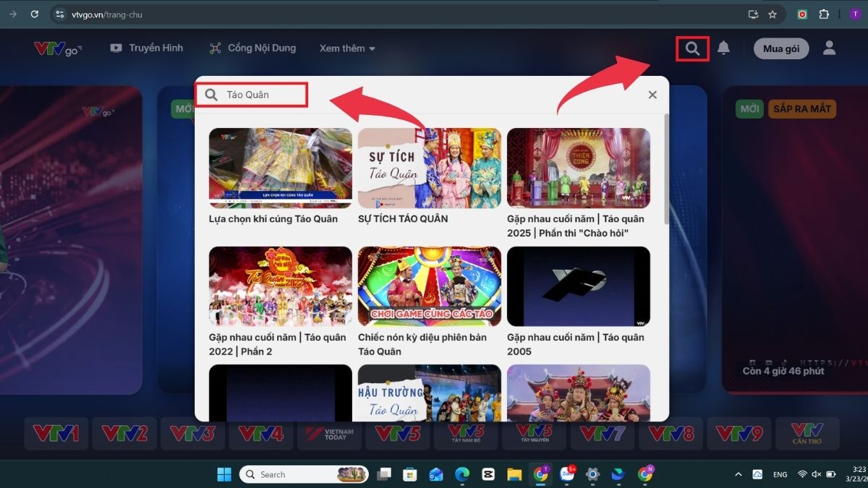868x488 pixels.
Task: Open the search magnifier icon on VTV Go
Action: click(692, 48)
